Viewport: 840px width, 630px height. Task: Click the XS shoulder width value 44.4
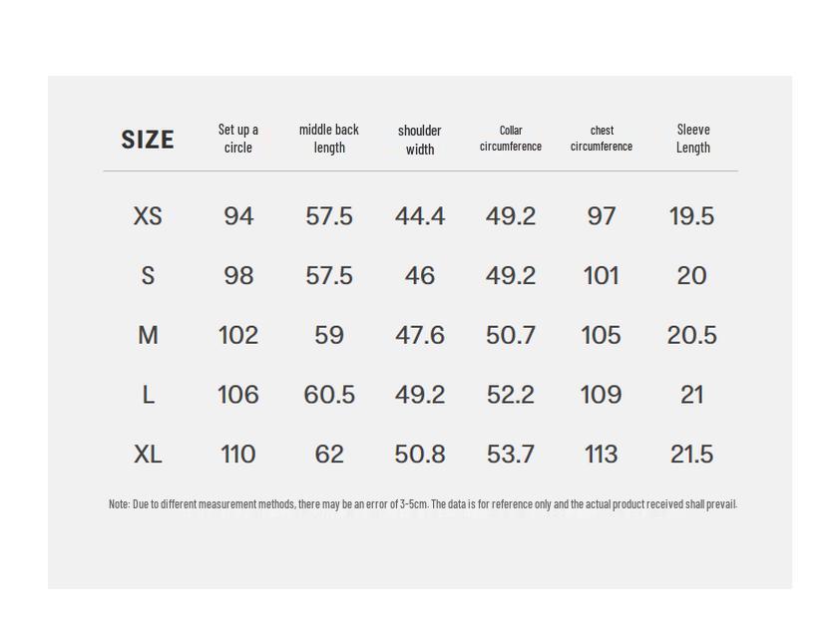coord(420,216)
